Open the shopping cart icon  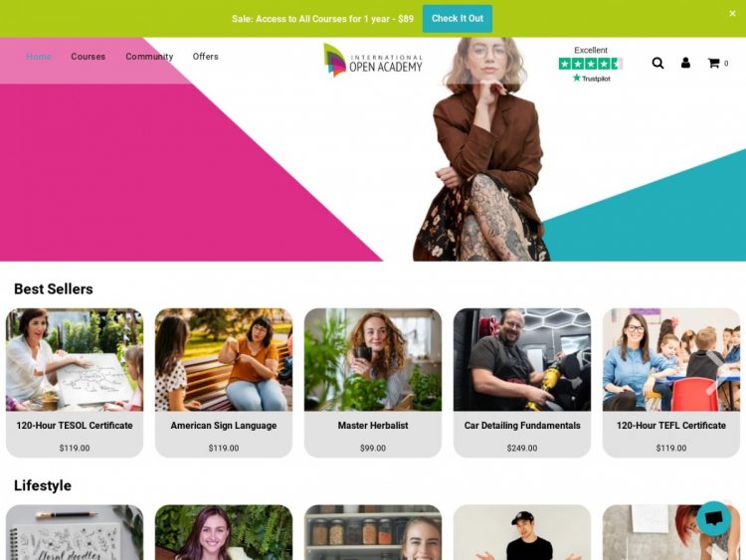click(x=713, y=63)
